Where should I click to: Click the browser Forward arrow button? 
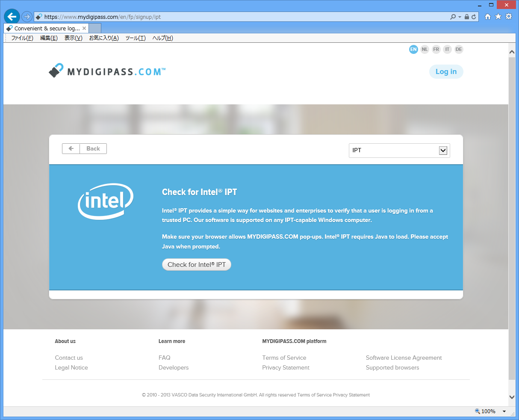27,17
